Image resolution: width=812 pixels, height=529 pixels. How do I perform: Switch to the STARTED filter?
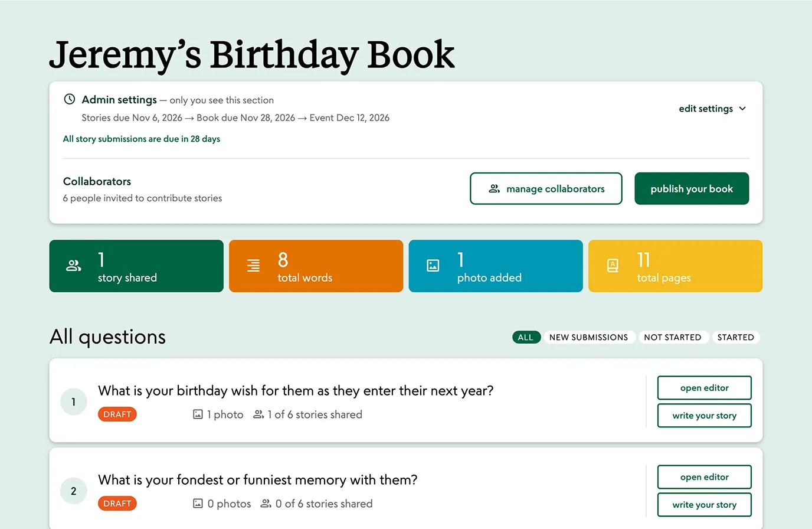point(735,337)
